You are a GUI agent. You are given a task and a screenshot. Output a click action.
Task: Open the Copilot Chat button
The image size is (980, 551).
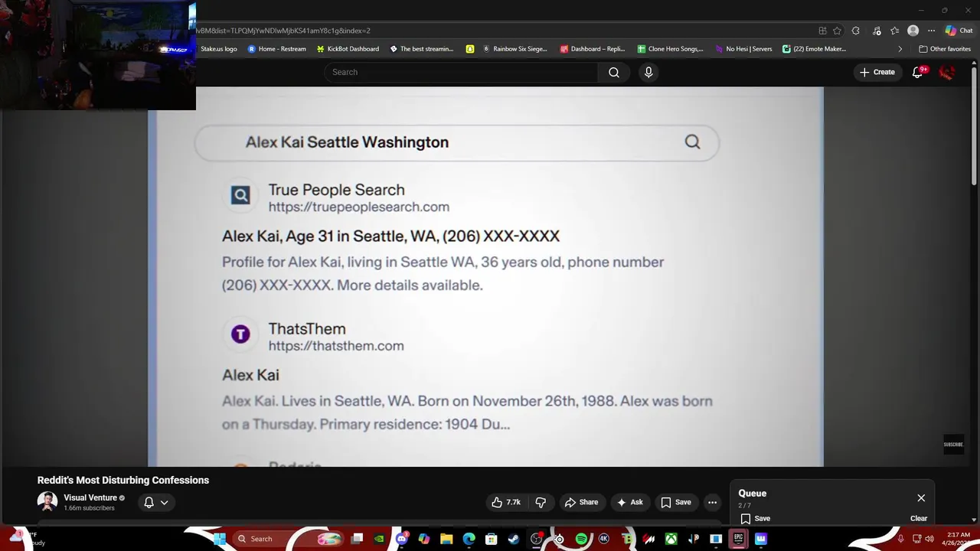point(959,31)
